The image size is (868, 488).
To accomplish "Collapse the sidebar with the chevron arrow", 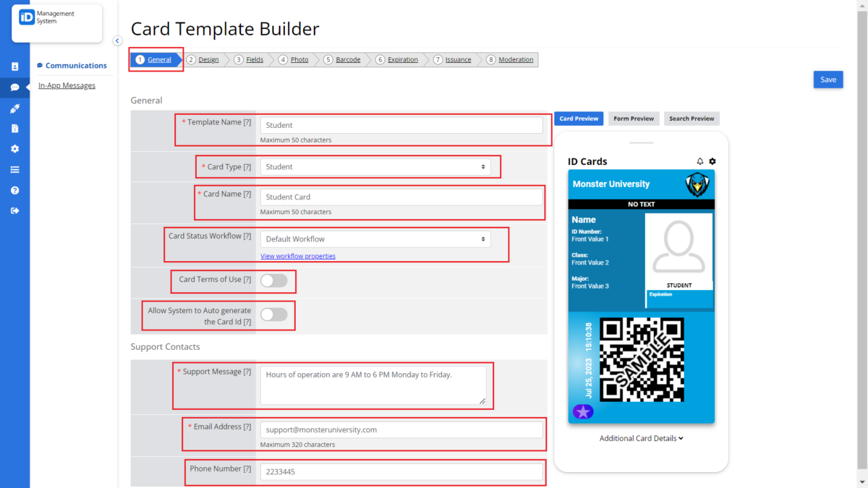I will 117,40.
